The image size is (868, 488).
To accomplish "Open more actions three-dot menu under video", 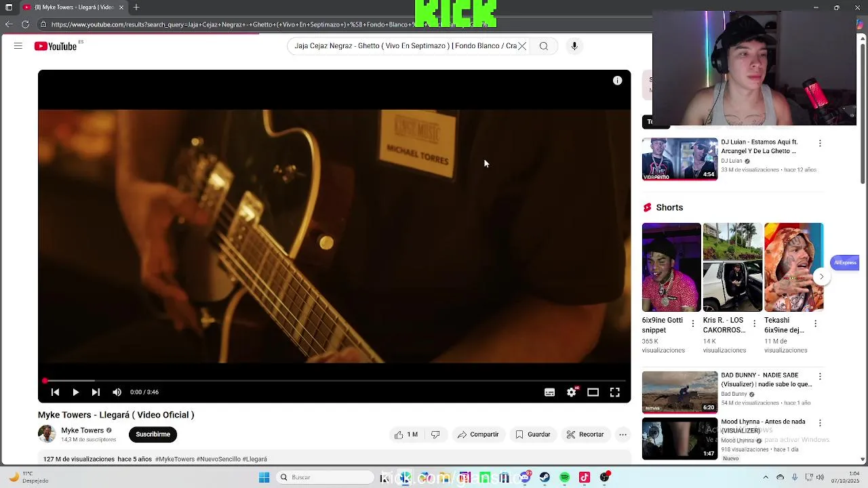I will pos(623,434).
